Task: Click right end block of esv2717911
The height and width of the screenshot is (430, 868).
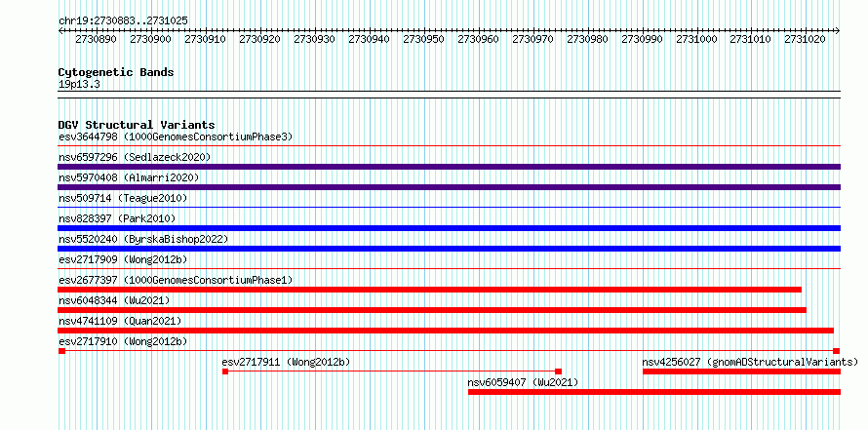Action: click(559, 371)
